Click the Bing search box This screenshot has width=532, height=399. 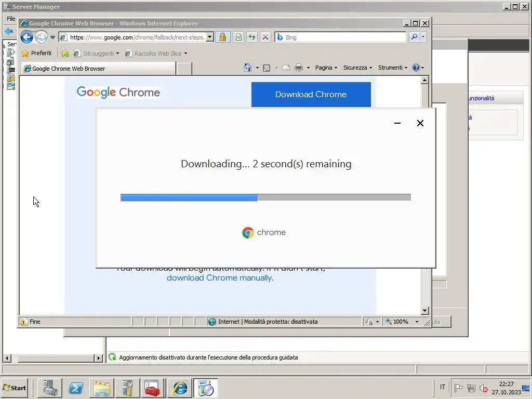tap(341, 37)
